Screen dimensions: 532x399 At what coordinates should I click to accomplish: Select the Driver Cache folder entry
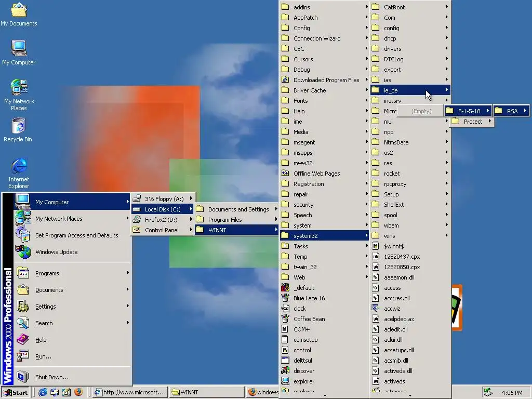pos(324,90)
